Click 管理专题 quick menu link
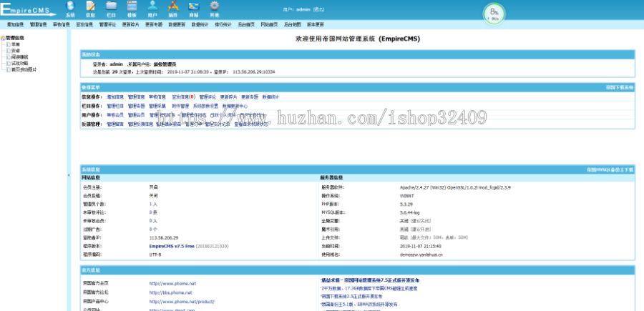This screenshot has height=311, width=644. 136,106
